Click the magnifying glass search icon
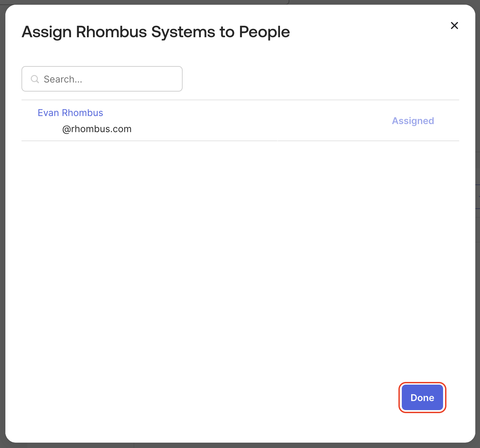 pos(35,79)
